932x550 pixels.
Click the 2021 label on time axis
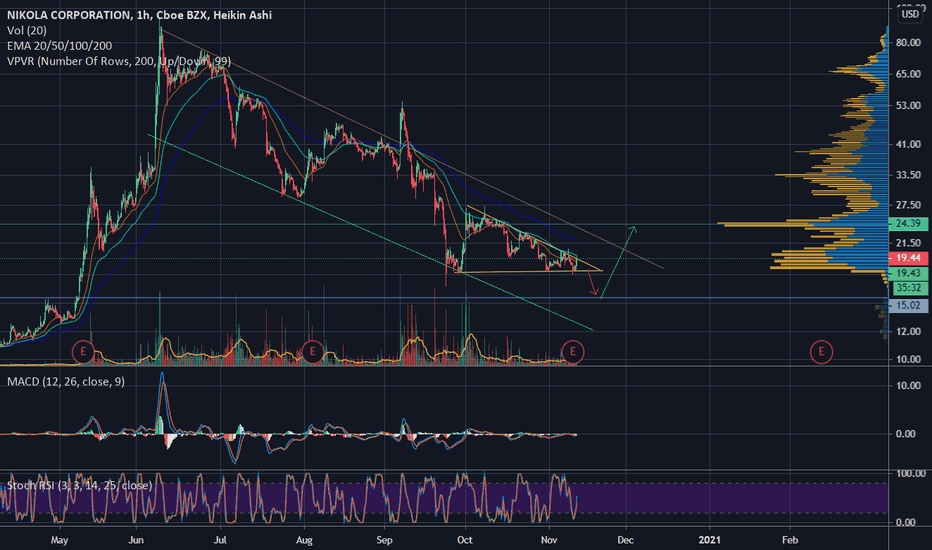click(x=710, y=540)
